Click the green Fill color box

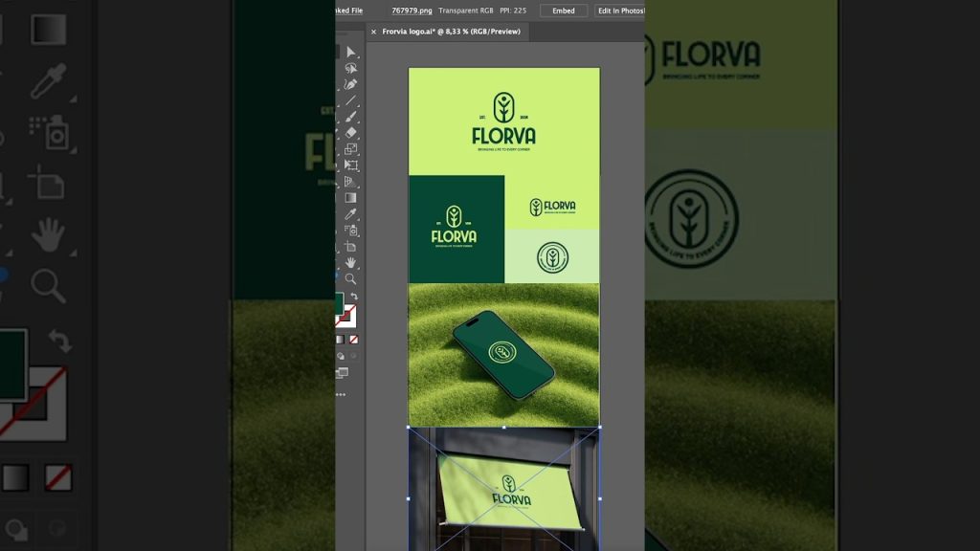point(339,303)
